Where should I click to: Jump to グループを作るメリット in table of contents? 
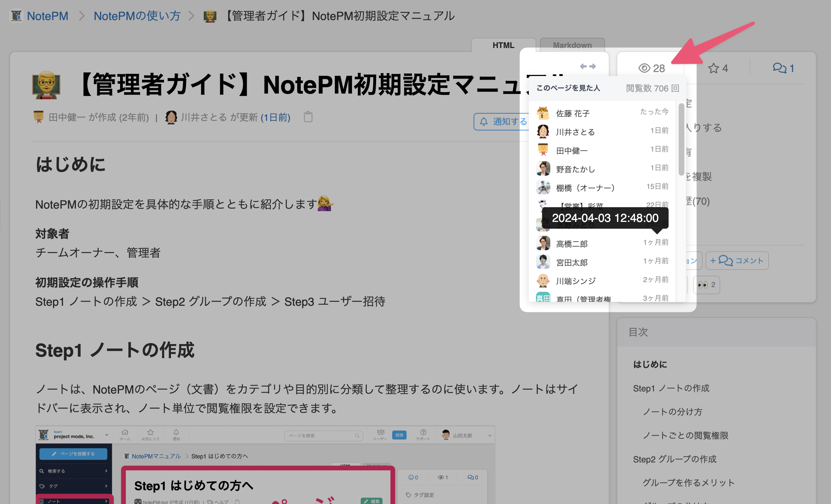[689, 483]
